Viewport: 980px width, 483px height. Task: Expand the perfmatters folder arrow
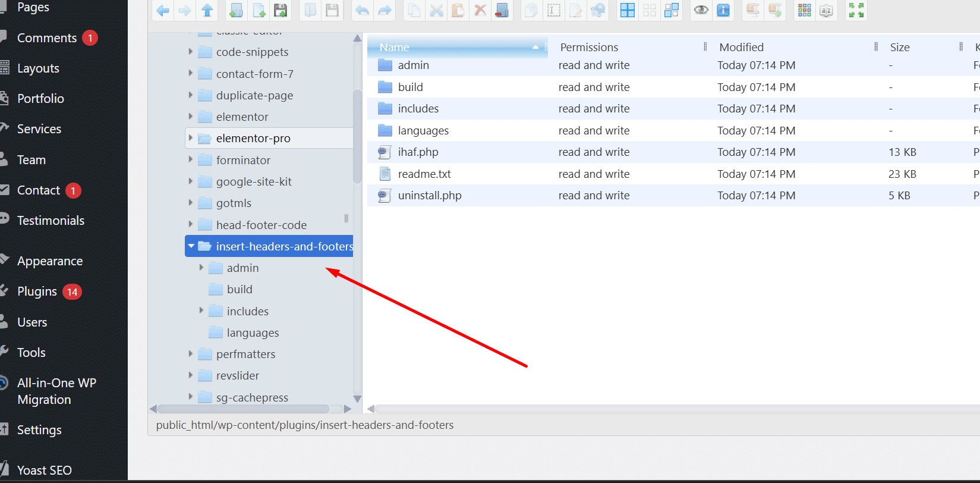click(191, 354)
